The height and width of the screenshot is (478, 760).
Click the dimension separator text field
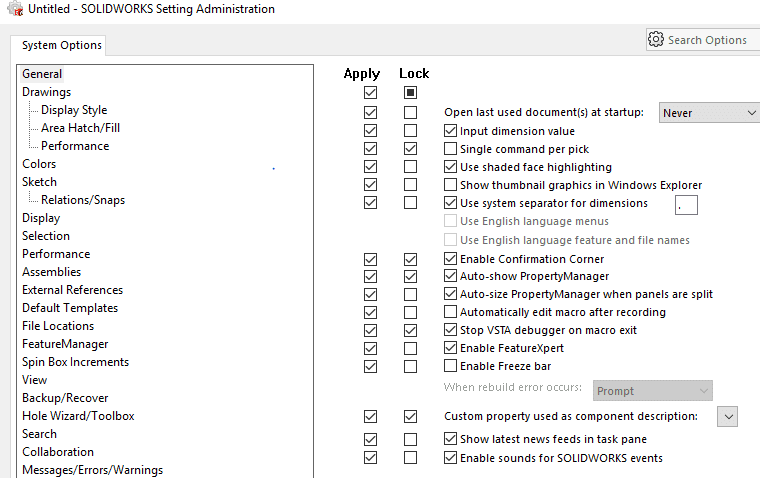point(686,205)
